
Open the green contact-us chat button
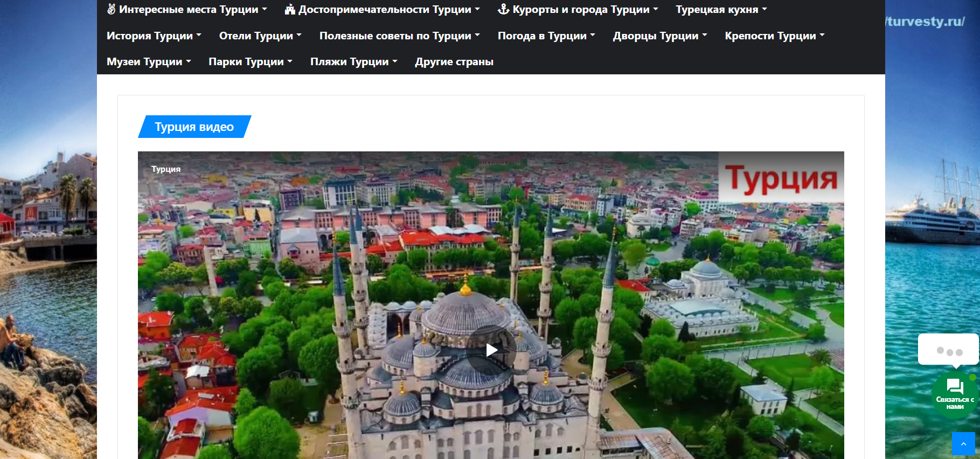[x=955, y=395]
